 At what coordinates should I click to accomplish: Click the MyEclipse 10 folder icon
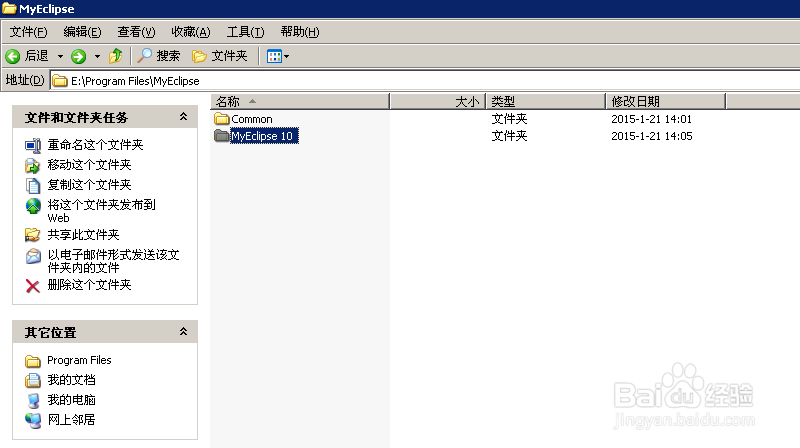click(221, 136)
